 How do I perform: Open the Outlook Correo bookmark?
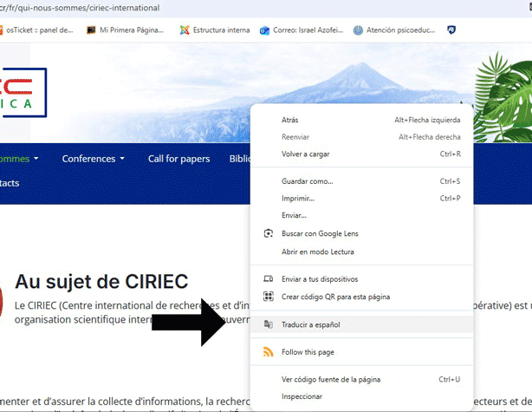click(297, 29)
